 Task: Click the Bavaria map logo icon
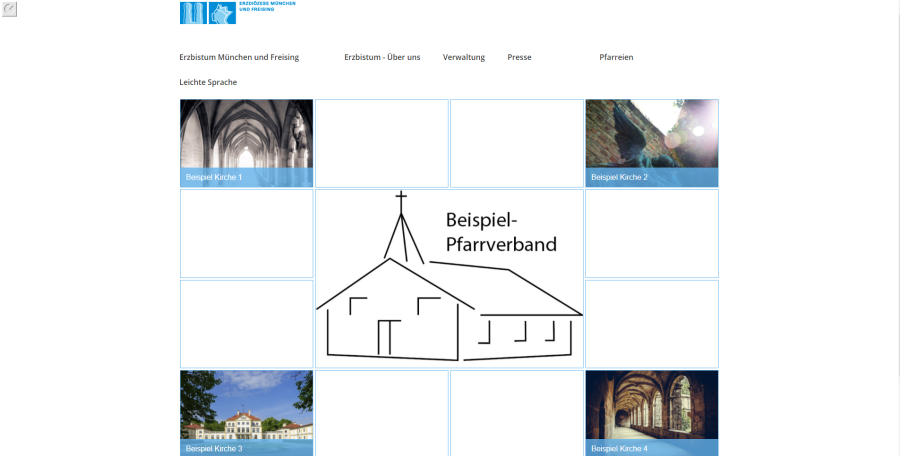[x=223, y=13]
